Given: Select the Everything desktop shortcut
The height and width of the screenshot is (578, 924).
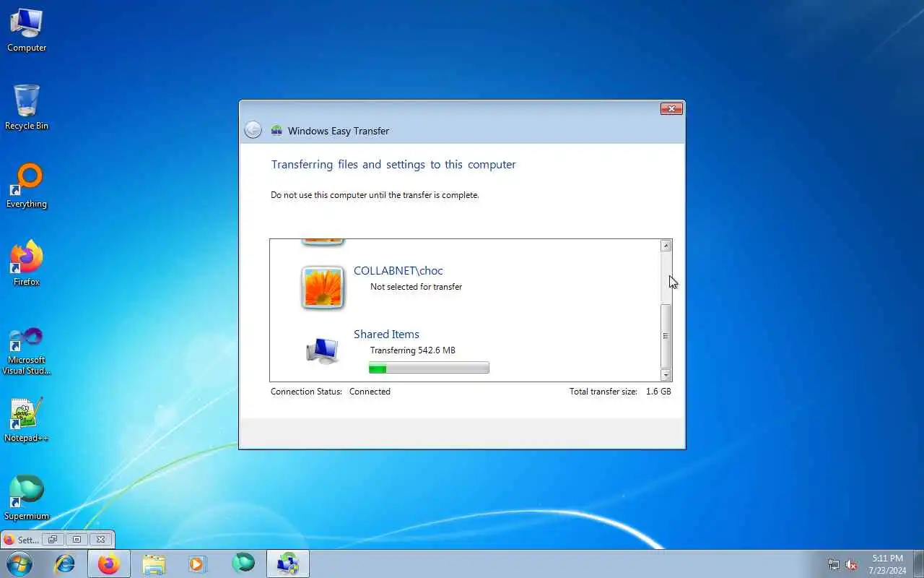Looking at the screenshot, I should tap(27, 186).
